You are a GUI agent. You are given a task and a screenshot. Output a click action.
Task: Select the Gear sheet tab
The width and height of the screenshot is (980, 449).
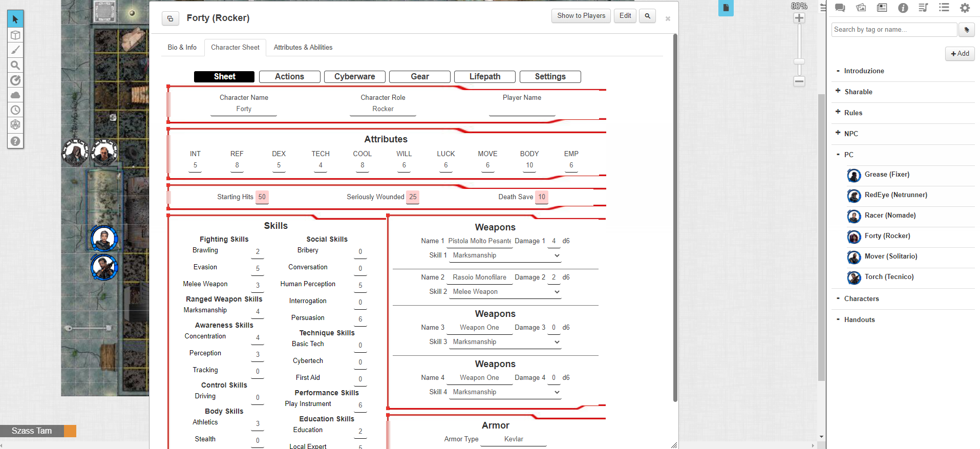tap(420, 77)
